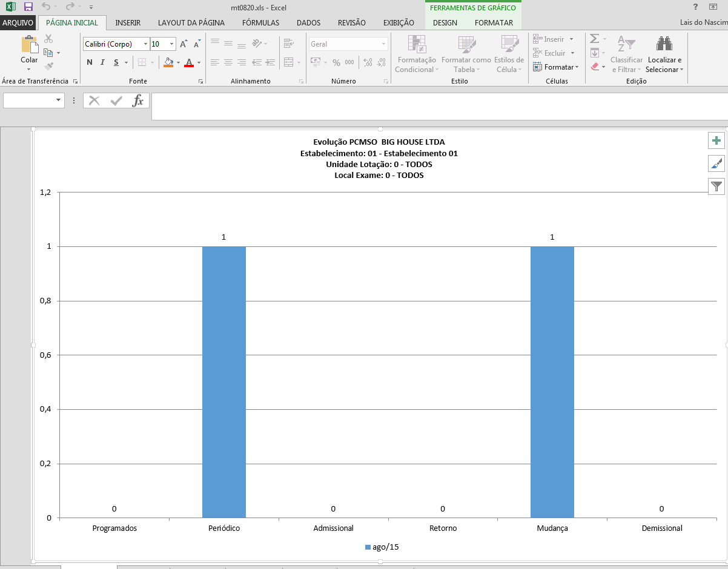
Task: Decrease indent icon
Action: tap(256, 62)
